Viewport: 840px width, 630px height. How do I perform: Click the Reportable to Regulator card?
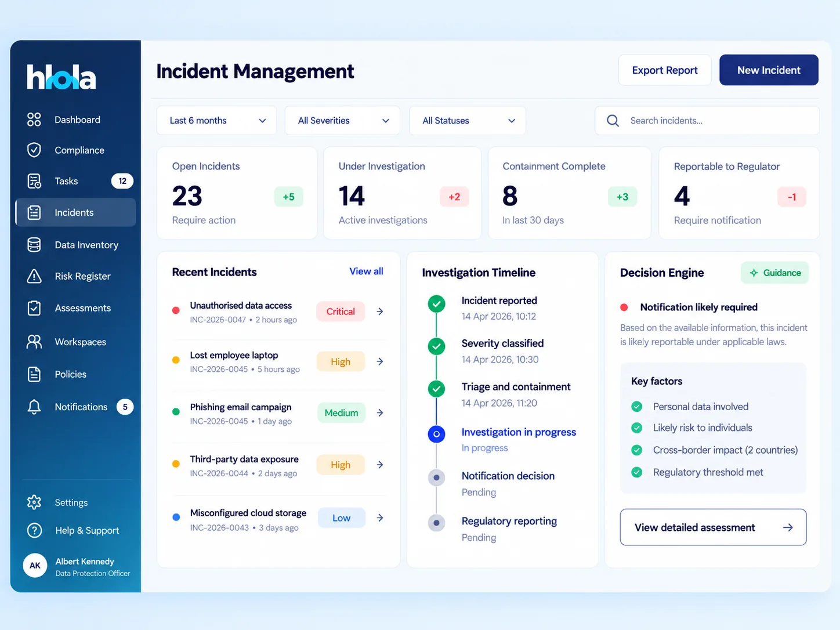pos(739,193)
